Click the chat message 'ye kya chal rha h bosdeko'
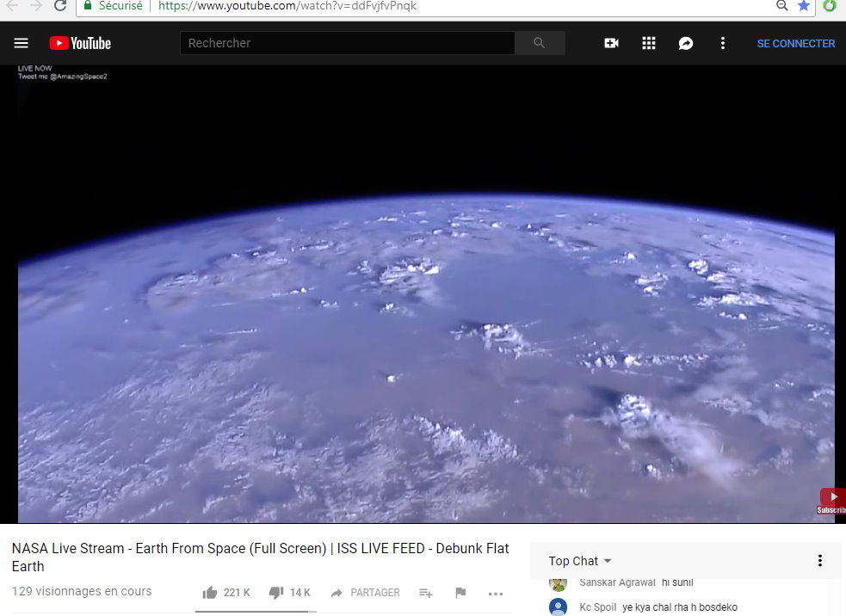846x616 pixels. (680, 607)
